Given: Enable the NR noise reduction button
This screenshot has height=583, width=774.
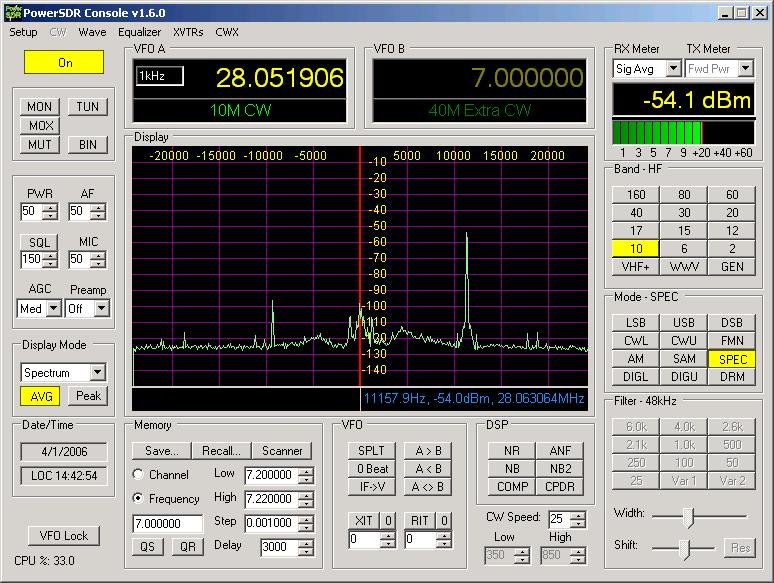Looking at the screenshot, I should tap(511, 451).
